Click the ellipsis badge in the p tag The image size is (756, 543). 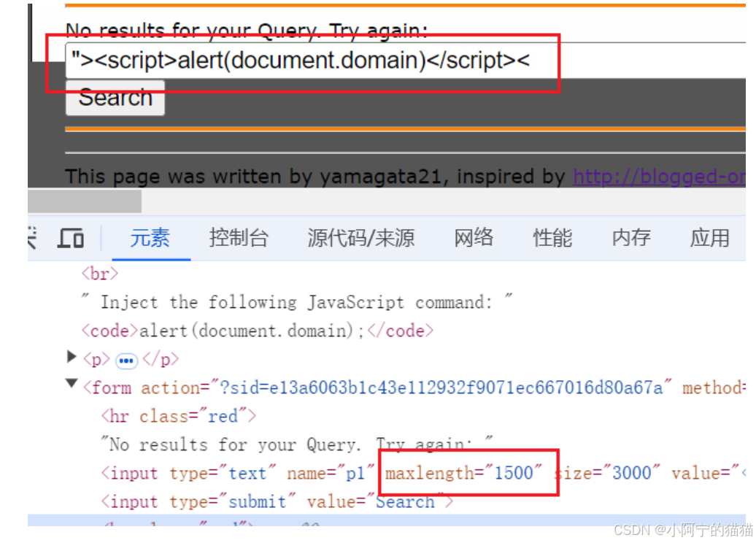coord(126,361)
